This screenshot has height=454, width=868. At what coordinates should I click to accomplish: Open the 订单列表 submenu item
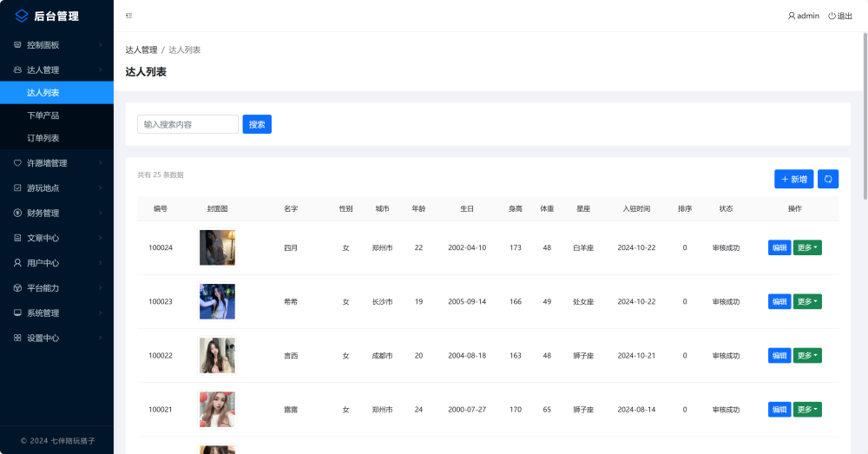[43, 138]
